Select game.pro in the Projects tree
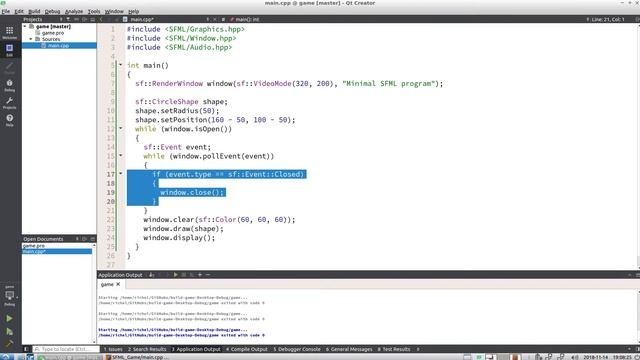640x360 pixels. tap(53, 33)
